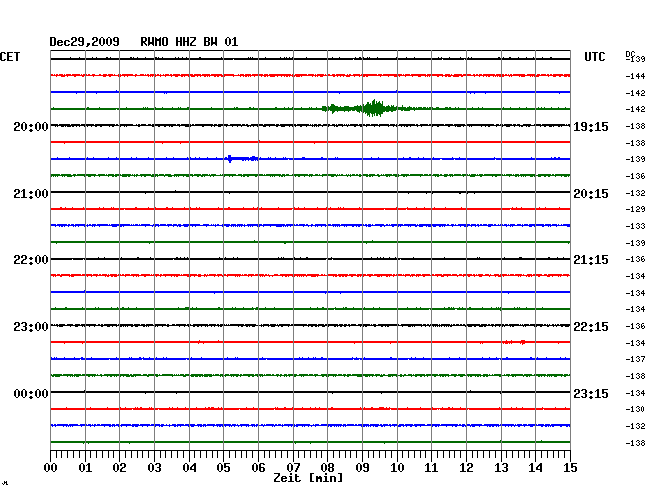Screen dimensions: 650x494
Task: Select minute axis tick label 01
Action: tap(85, 467)
